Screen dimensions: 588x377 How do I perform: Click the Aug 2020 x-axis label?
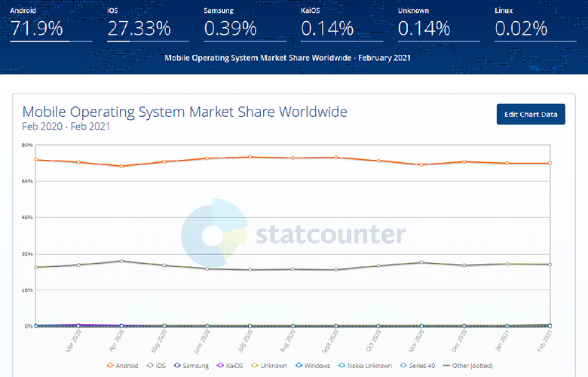click(x=288, y=341)
